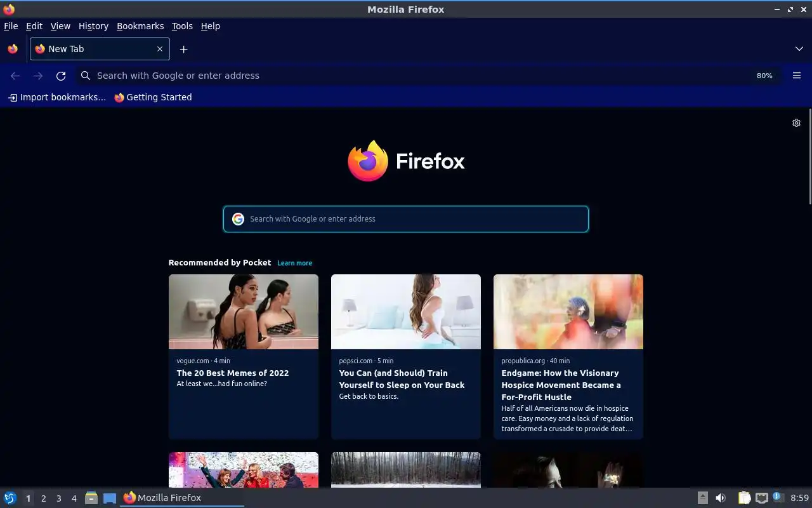This screenshot has width=812, height=508.
Task: Switch to workspace 3
Action: click(59, 498)
